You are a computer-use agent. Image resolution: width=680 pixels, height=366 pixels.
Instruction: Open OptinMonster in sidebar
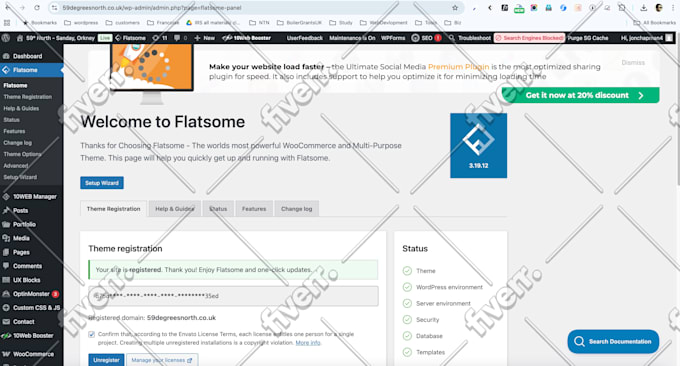point(31,294)
